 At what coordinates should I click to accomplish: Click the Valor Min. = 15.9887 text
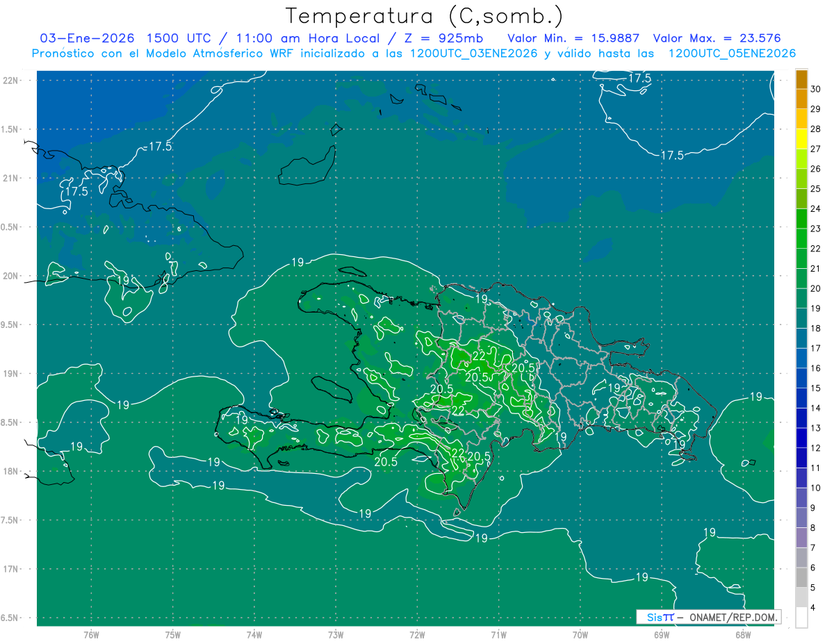(573, 38)
